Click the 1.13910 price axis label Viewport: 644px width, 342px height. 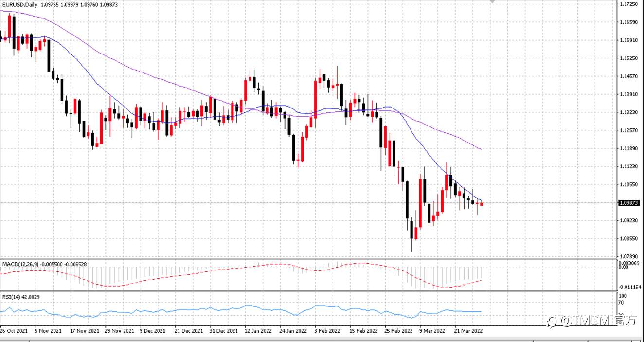tap(629, 94)
